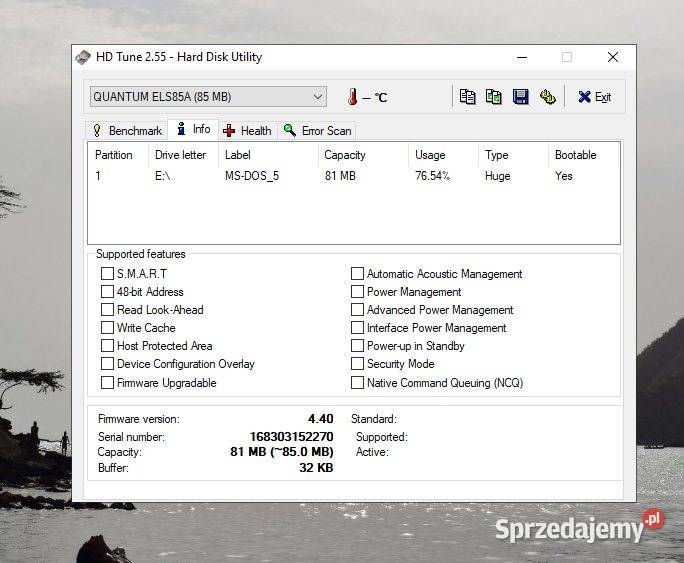Toggle the Native Command Queuing (NCQ) checkbox
Image resolution: width=684 pixels, height=563 pixels.
[357, 382]
